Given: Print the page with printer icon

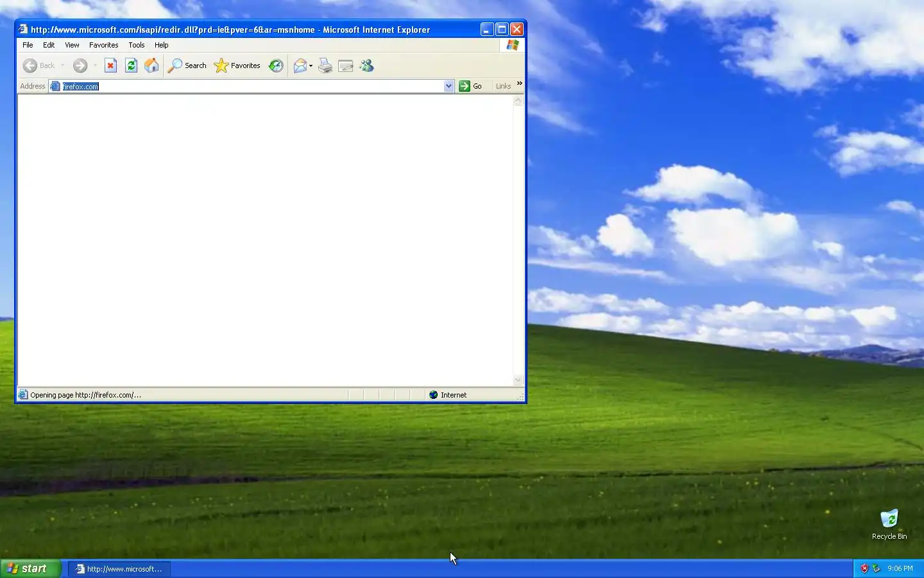Looking at the screenshot, I should [x=325, y=66].
